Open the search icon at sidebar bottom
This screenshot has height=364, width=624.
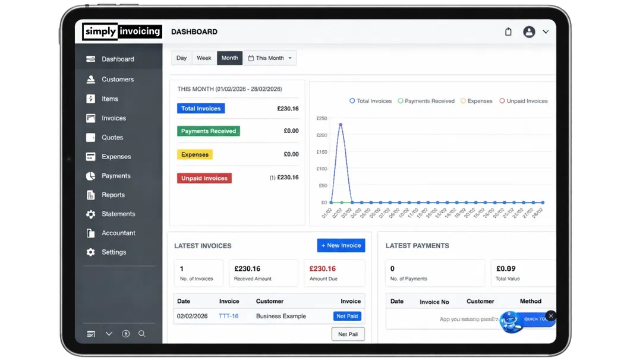pos(141,334)
